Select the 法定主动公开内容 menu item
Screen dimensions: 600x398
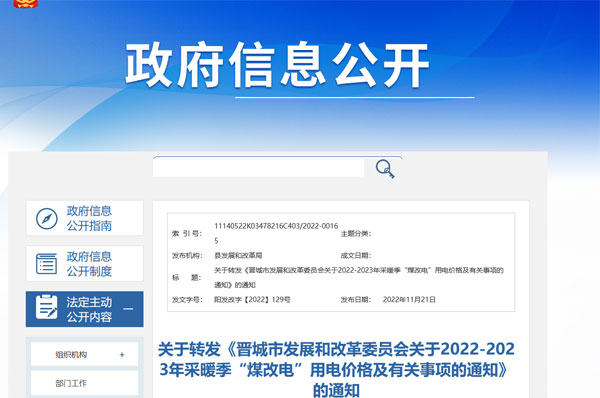85,309
